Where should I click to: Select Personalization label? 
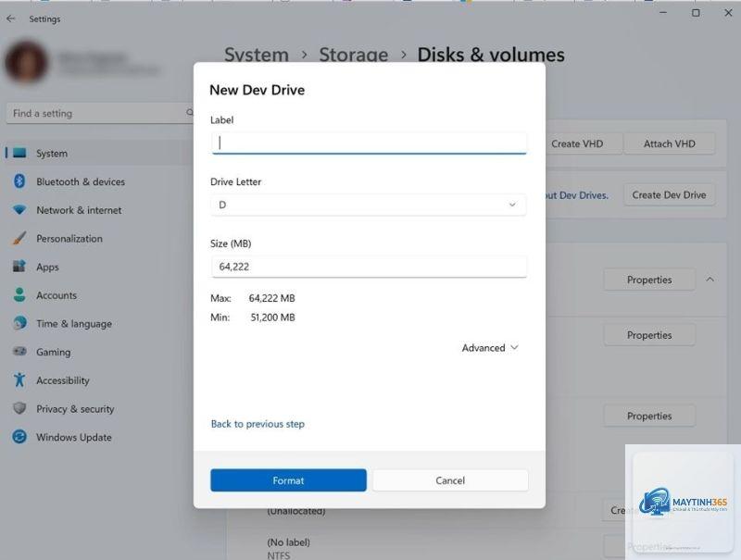tap(69, 239)
